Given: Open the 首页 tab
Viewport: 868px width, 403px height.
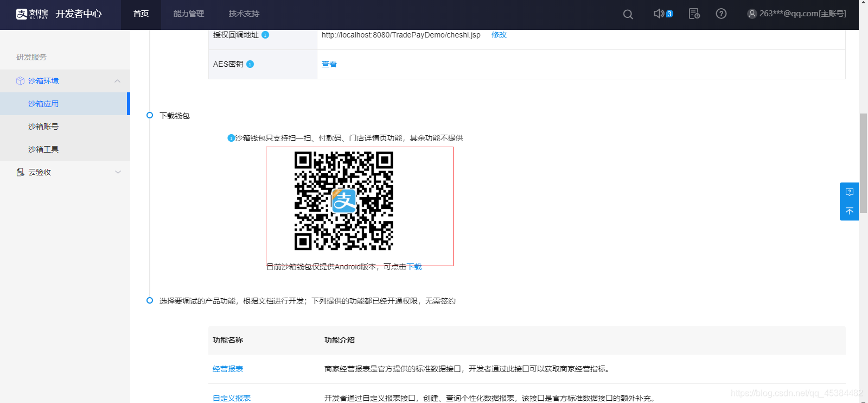Looking at the screenshot, I should (141, 14).
